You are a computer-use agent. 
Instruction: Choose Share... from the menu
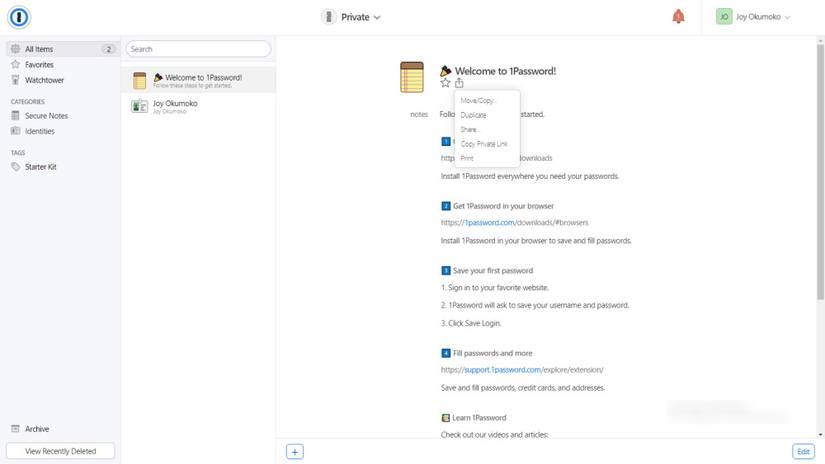(469, 129)
